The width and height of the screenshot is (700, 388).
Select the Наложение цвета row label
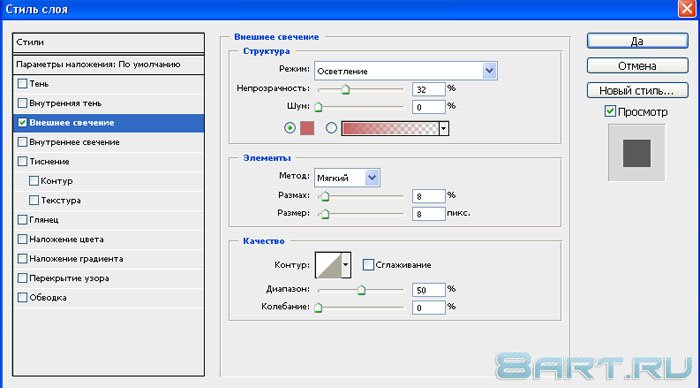[x=66, y=239]
